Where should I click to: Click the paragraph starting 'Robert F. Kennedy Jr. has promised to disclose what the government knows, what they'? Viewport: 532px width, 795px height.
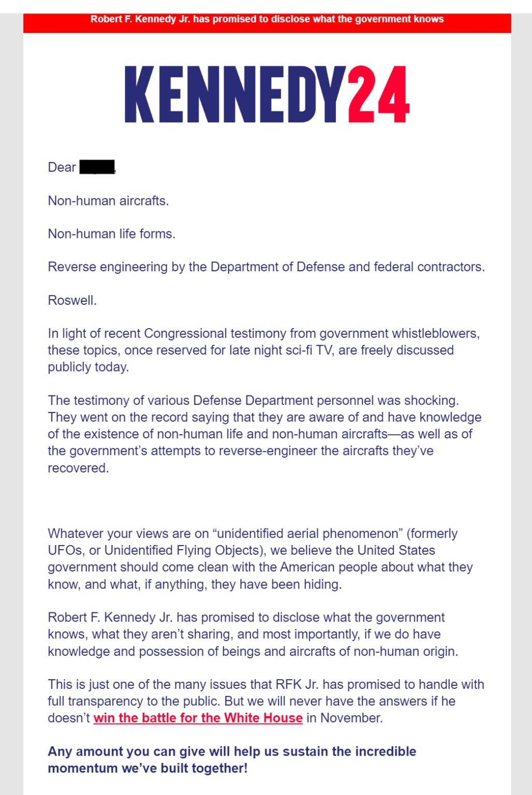pyautogui.click(x=253, y=634)
